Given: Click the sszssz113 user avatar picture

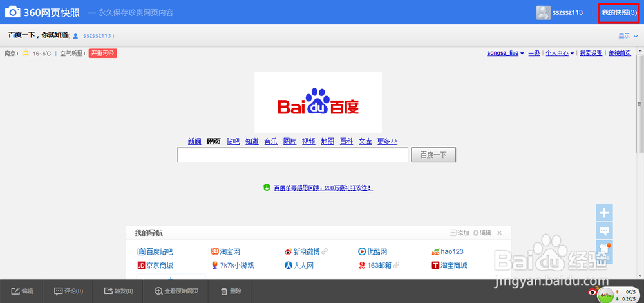Looking at the screenshot, I should point(543,13).
